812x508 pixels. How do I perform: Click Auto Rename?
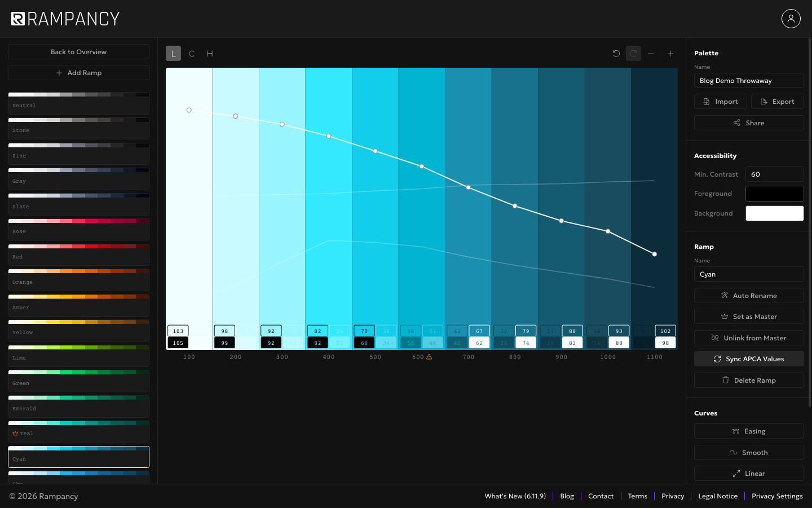[x=749, y=296]
